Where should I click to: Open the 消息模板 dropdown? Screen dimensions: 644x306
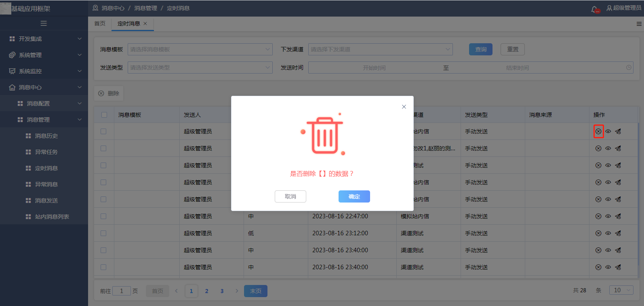click(200, 49)
